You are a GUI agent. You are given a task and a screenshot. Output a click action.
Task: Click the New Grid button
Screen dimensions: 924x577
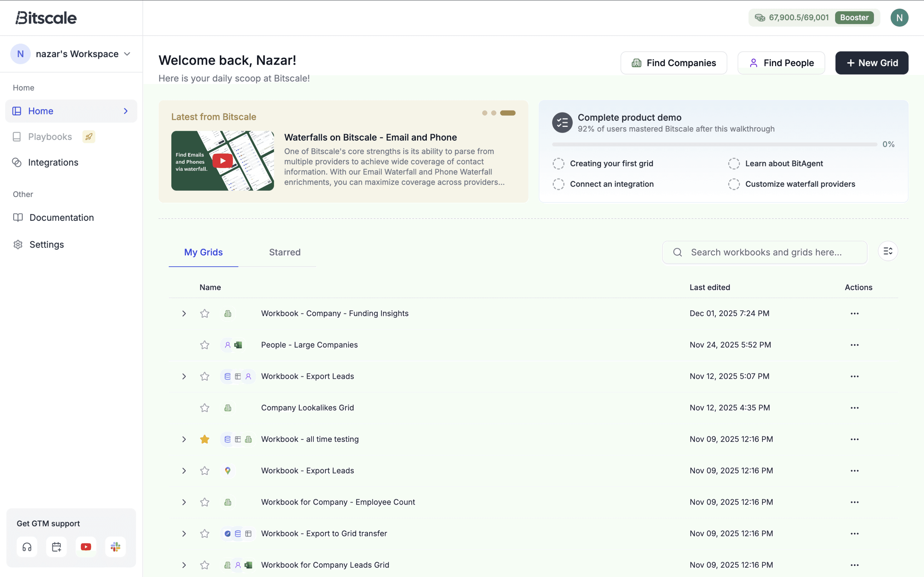871,63
